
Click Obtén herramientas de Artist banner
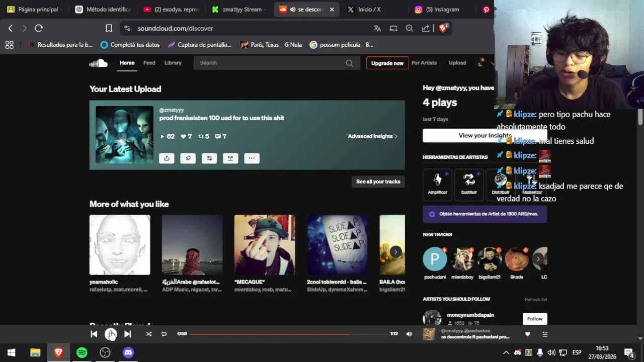coord(485,214)
